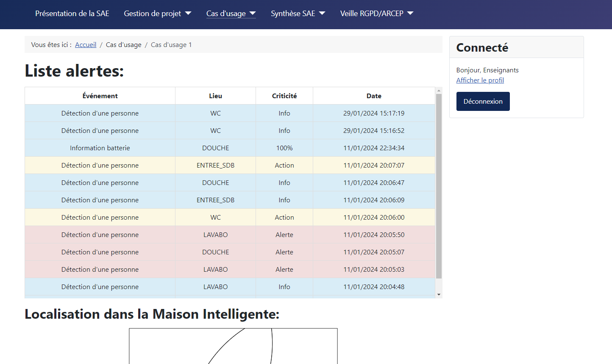Open the Cas d'usage dropdown menu
This screenshot has width=612, height=364.
click(231, 14)
